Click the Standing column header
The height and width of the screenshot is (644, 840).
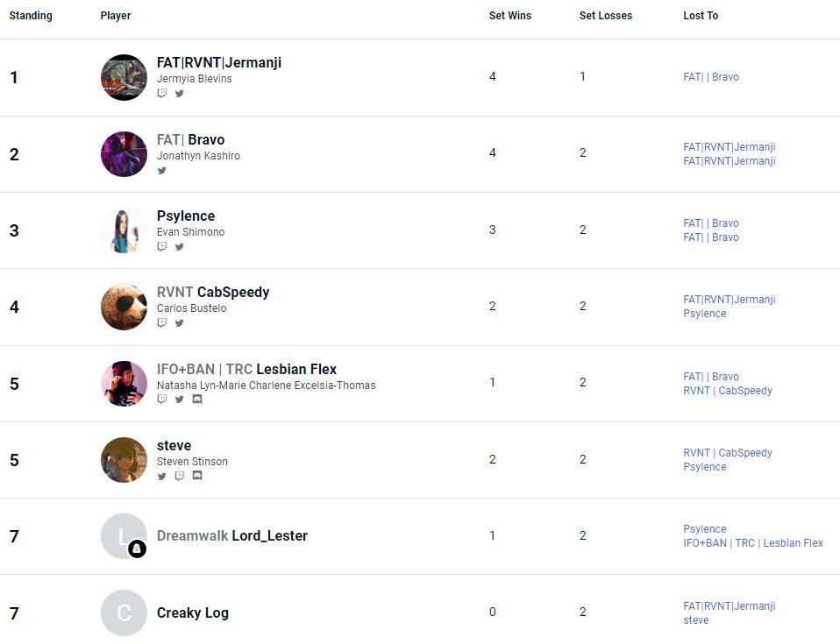31,16
